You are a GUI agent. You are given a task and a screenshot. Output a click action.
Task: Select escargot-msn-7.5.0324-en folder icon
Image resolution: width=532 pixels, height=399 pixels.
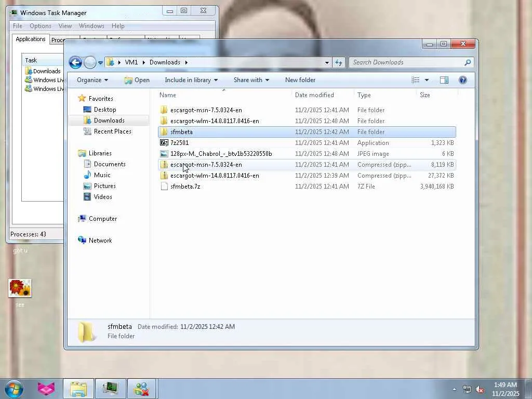[x=164, y=110]
